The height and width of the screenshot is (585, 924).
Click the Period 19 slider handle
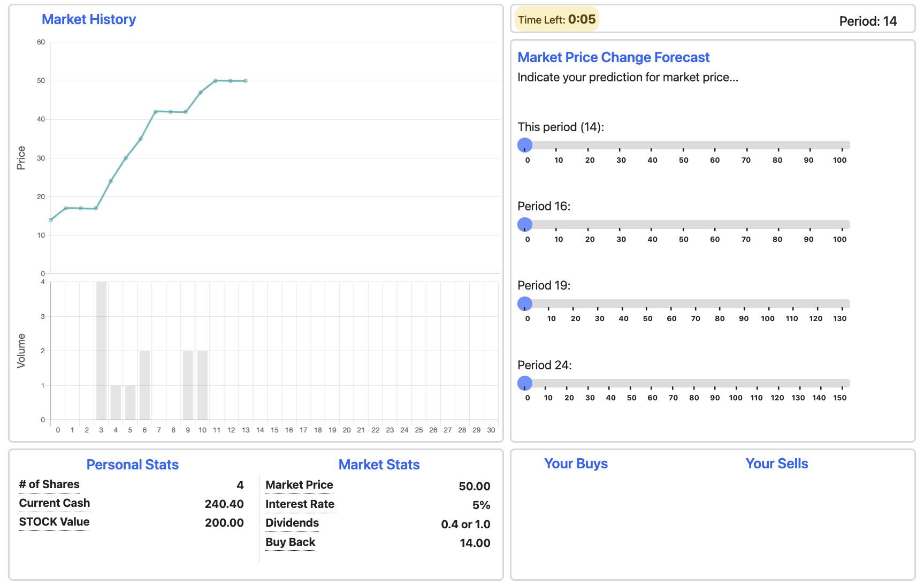[525, 303]
